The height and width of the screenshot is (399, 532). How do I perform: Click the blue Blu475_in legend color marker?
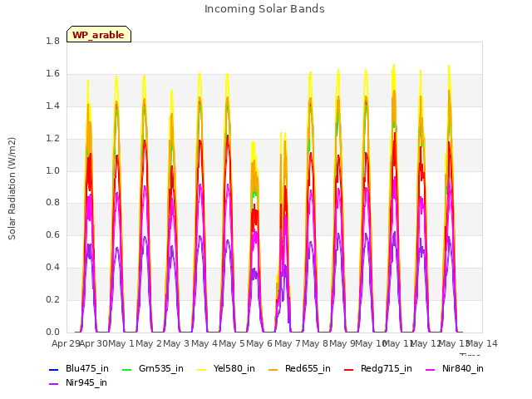click(53, 369)
